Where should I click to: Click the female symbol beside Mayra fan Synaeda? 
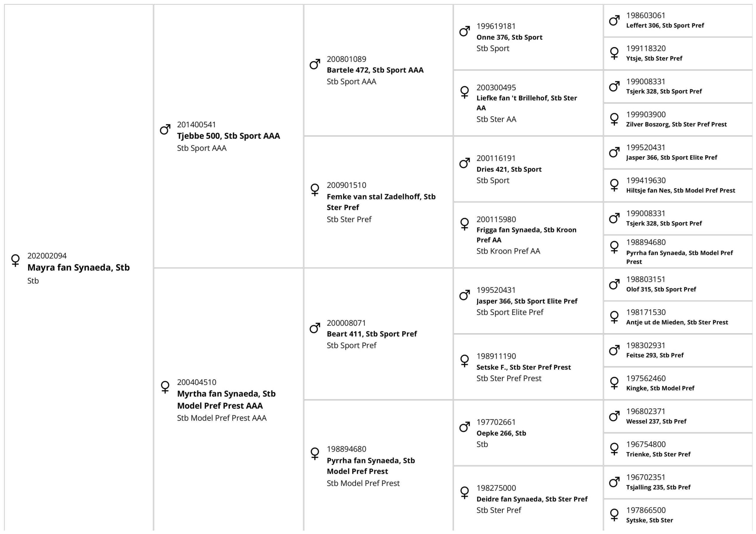point(15,260)
